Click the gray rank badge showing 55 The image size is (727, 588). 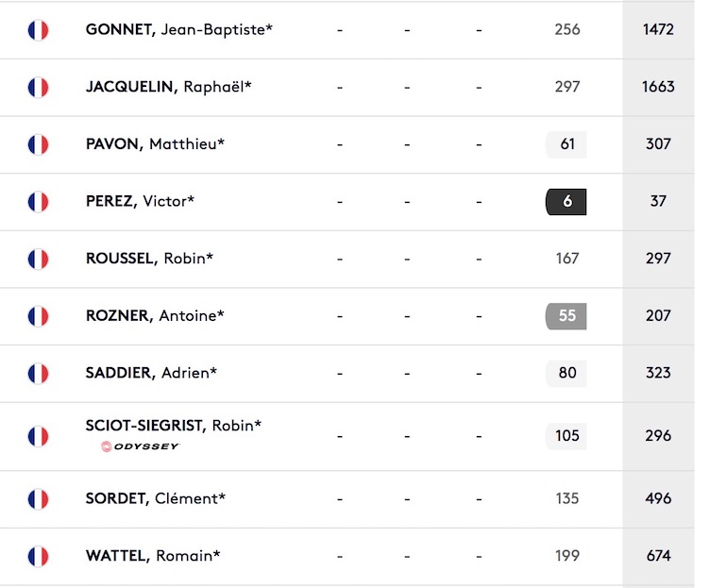tap(566, 316)
